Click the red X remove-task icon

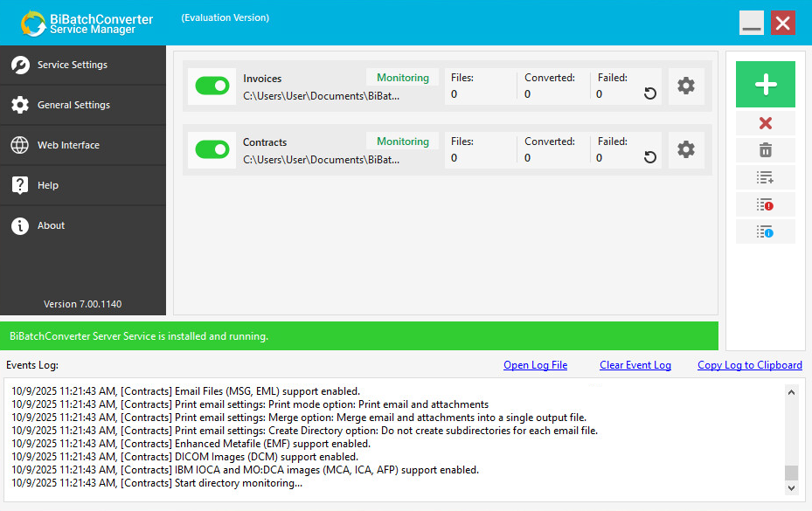point(765,123)
